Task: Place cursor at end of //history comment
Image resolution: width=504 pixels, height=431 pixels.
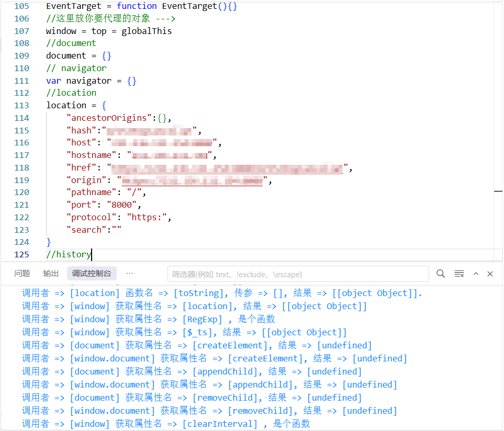Action: click(x=92, y=254)
